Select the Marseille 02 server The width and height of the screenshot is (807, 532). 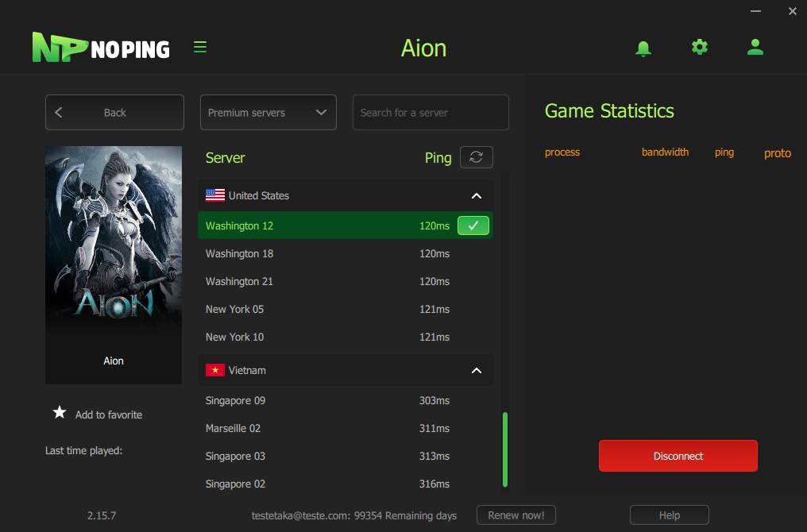pyautogui.click(x=346, y=428)
